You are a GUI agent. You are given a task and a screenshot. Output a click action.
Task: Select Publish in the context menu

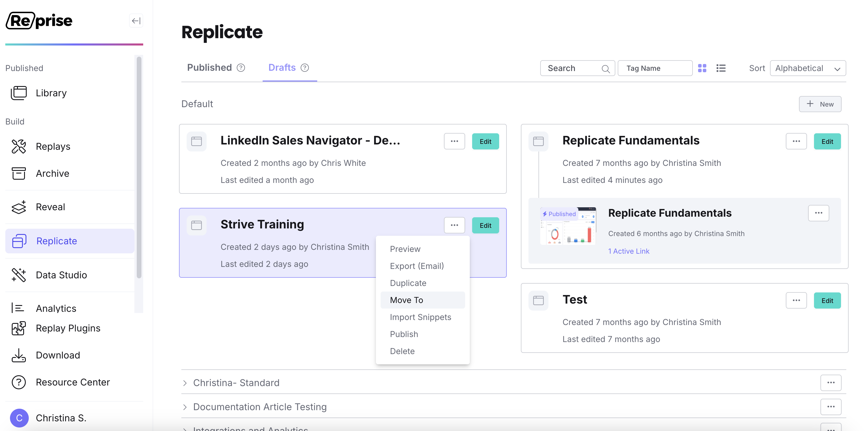pyautogui.click(x=423, y=334)
